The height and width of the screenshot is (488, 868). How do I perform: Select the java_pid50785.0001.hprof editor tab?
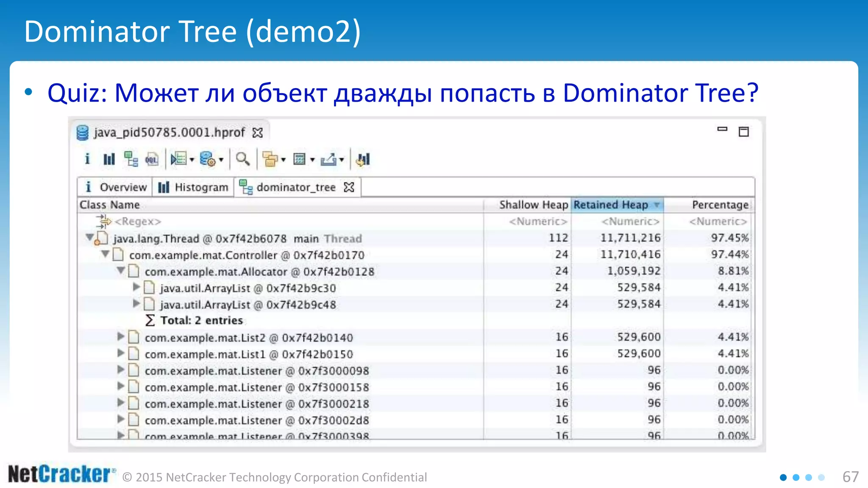click(169, 133)
